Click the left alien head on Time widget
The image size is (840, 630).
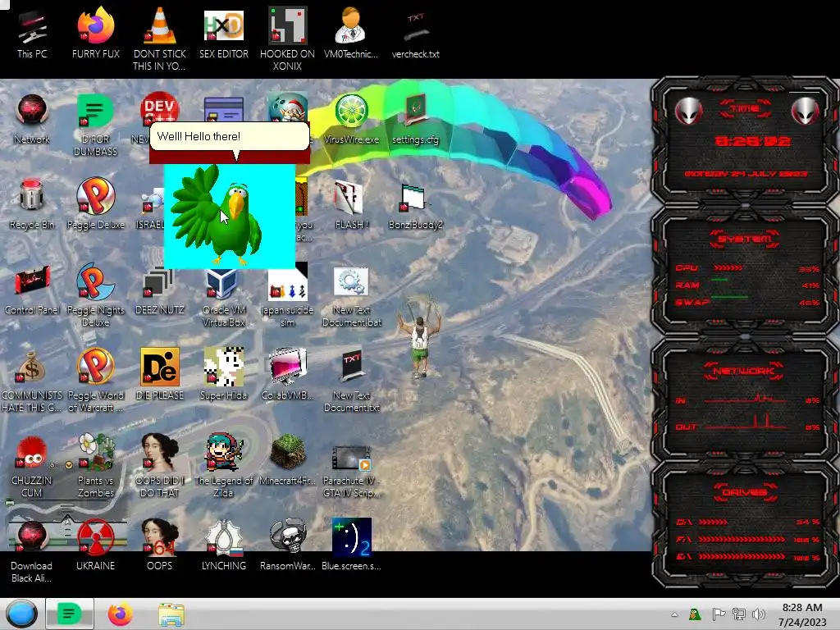pyautogui.click(x=688, y=111)
